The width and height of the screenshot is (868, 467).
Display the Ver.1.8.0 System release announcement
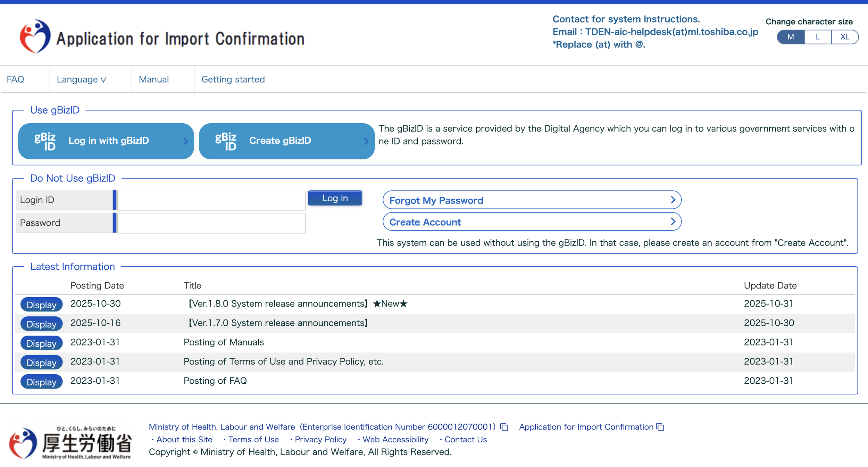[41, 305]
